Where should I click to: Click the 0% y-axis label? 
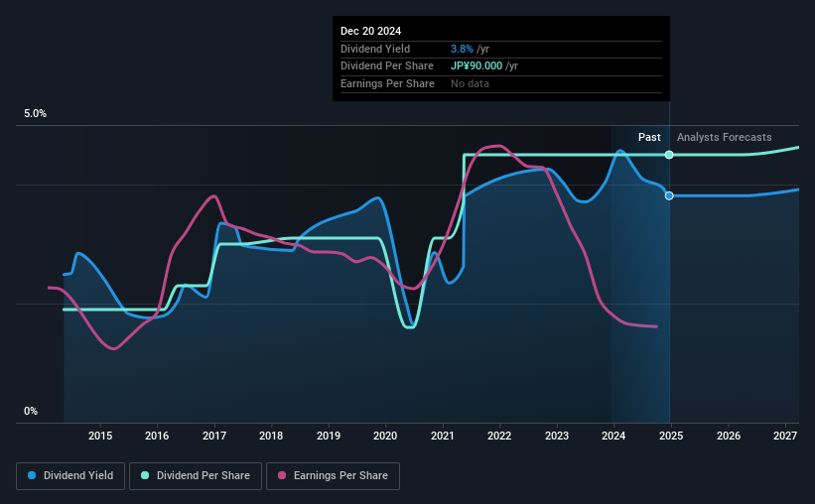pos(31,412)
